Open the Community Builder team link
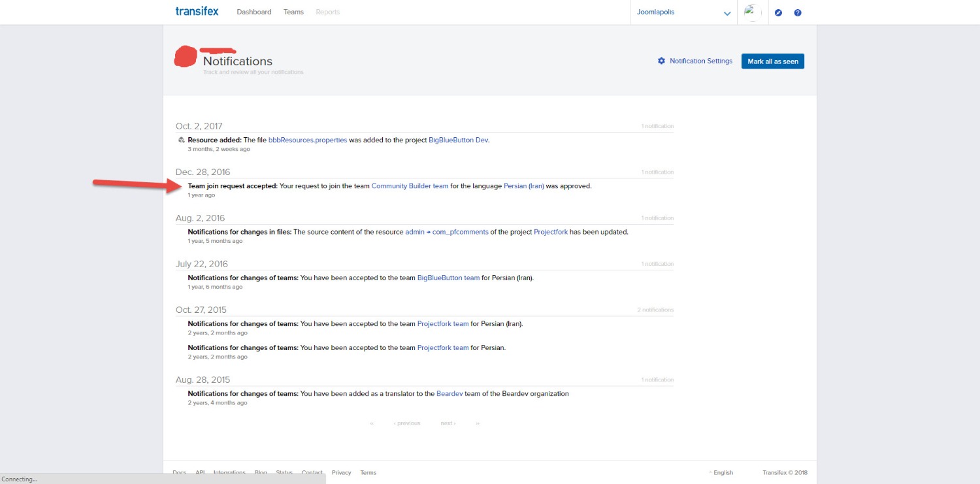Image resolution: width=980 pixels, height=484 pixels. (x=410, y=186)
